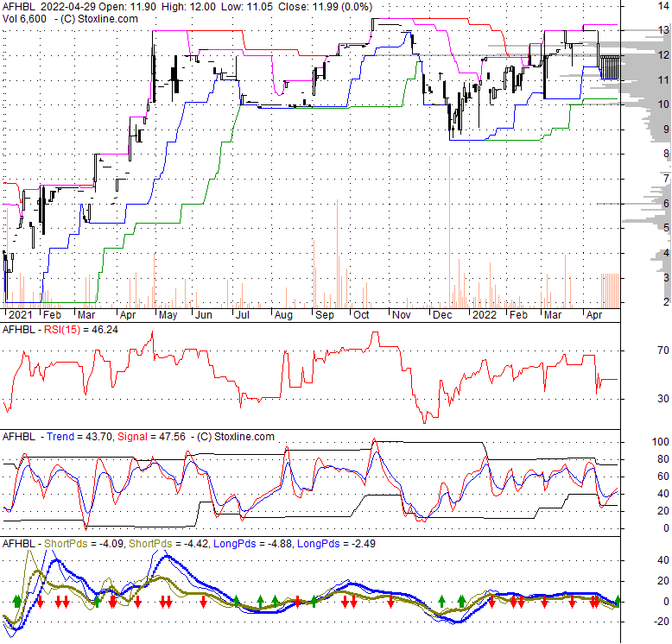Screen dimensions: 672x644
Task: Click the (C) Stoxline.com credit beside Vol 6,600
Action: 99,19
